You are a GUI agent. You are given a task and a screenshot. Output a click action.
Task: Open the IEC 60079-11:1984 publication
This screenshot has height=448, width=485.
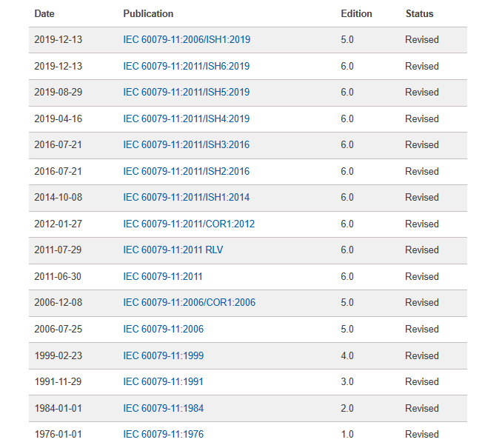(x=163, y=409)
